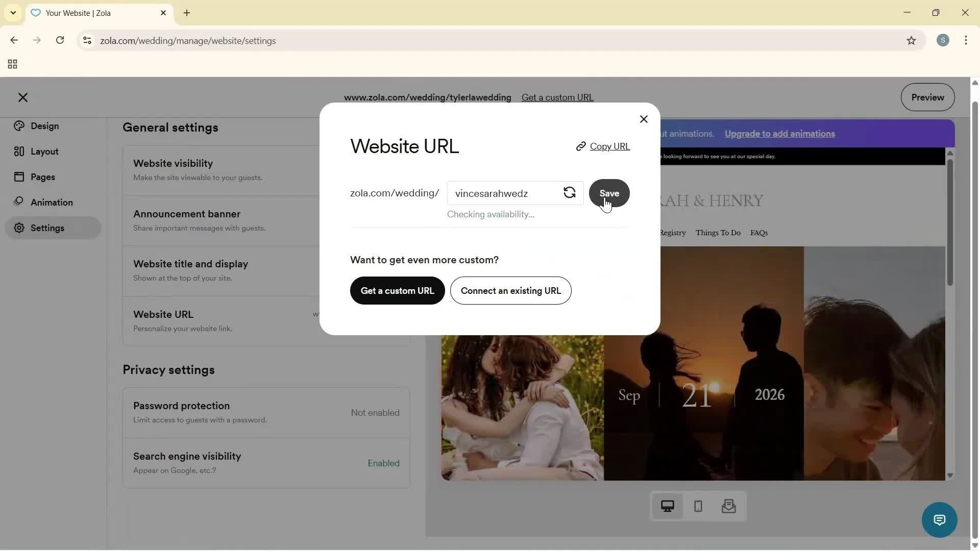Open the browser tab search dropdown
980x551 pixels.
pyautogui.click(x=13, y=13)
